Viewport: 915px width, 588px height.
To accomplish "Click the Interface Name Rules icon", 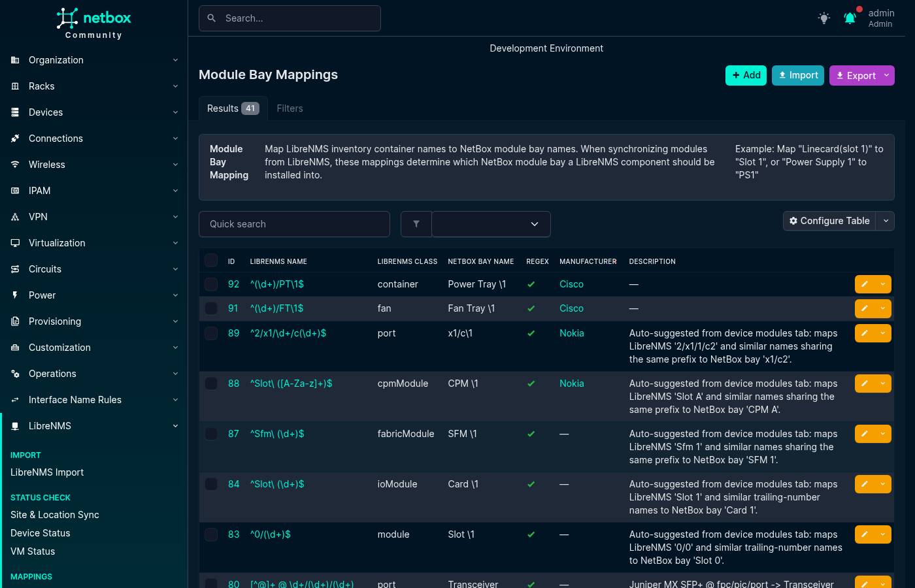I will [15, 400].
